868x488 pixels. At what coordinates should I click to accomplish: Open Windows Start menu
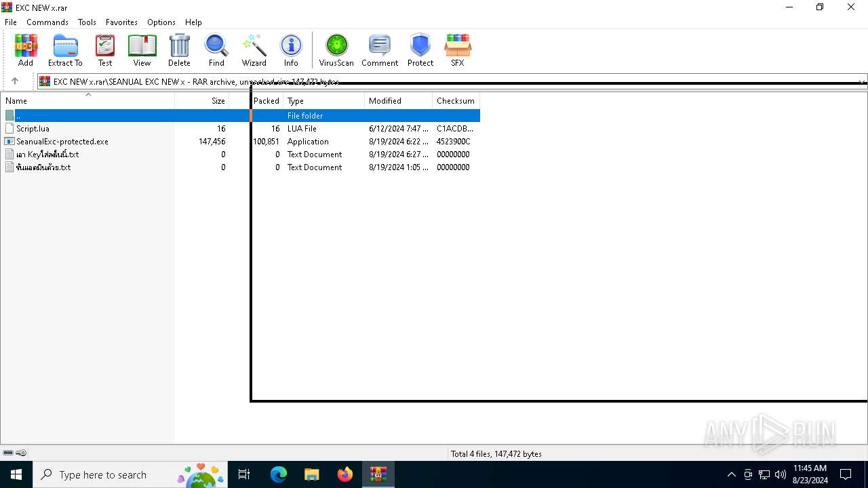pos(16,474)
